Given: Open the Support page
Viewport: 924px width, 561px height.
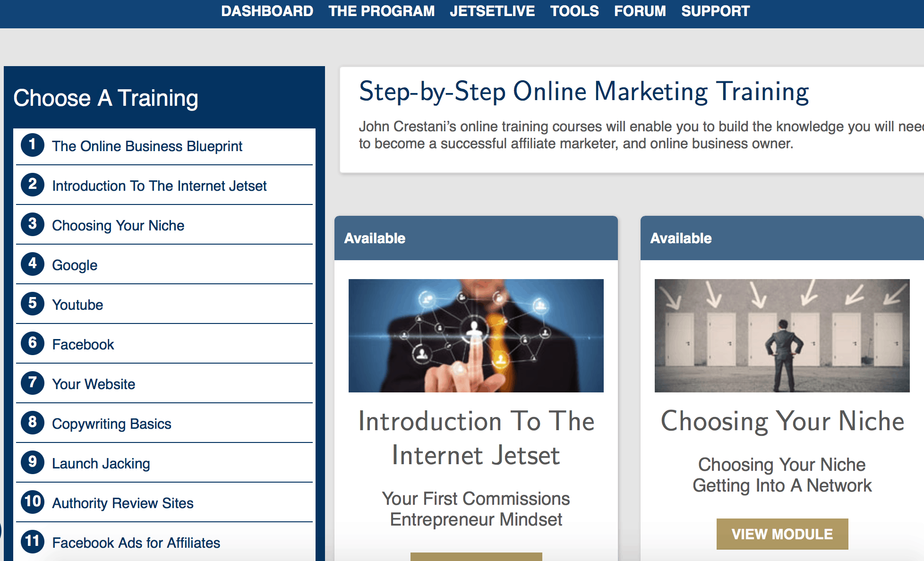Looking at the screenshot, I should pyautogui.click(x=715, y=11).
